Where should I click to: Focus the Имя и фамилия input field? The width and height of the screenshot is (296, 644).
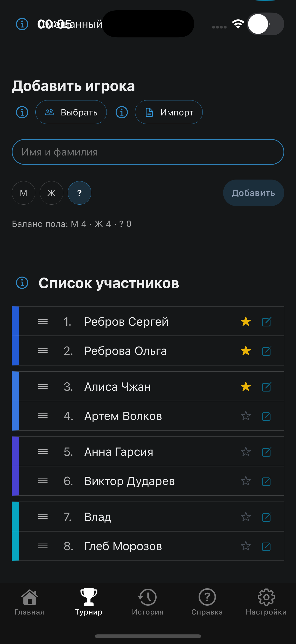point(148,152)
